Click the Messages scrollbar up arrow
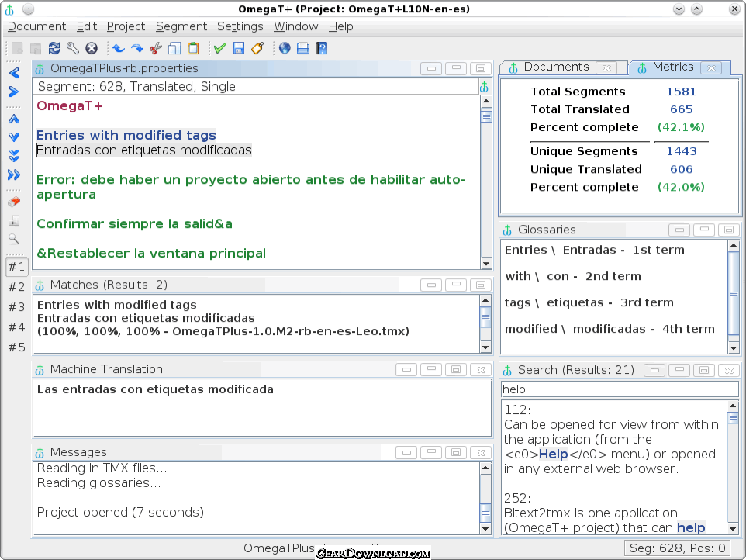The width and height of the screenshot is (746, 560). point(485,468)
